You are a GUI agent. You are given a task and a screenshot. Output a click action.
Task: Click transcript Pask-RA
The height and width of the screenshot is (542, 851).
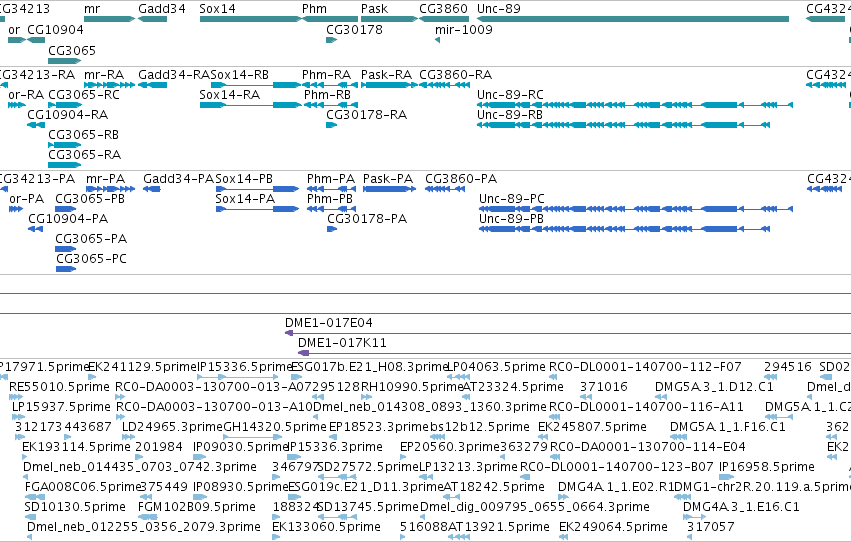(389, 85)
